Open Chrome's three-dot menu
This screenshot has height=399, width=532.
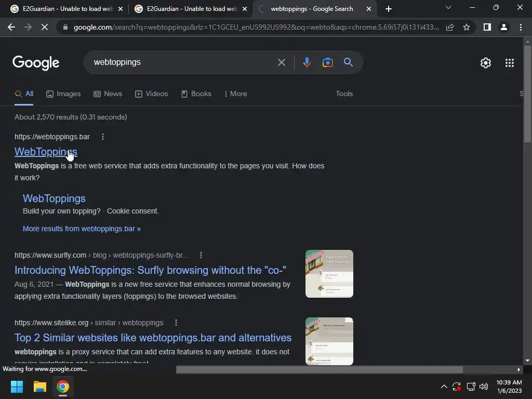tap(521, 27)
